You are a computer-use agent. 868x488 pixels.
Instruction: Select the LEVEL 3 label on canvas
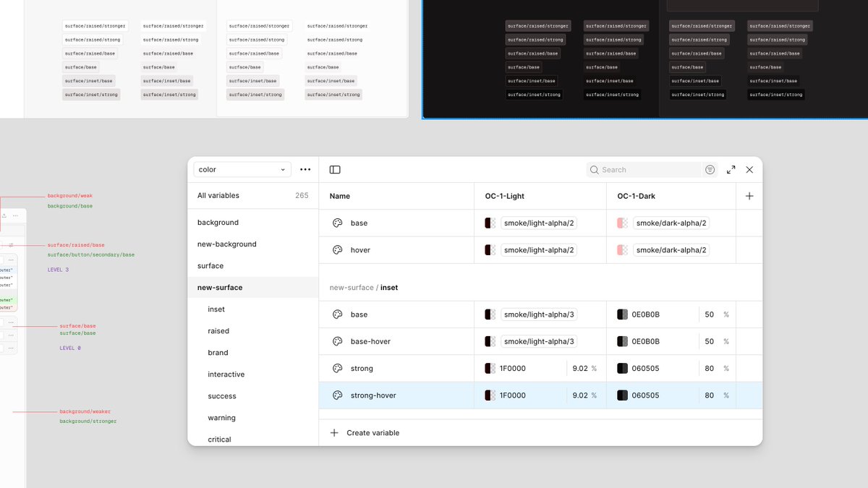(x=58, y=270)
